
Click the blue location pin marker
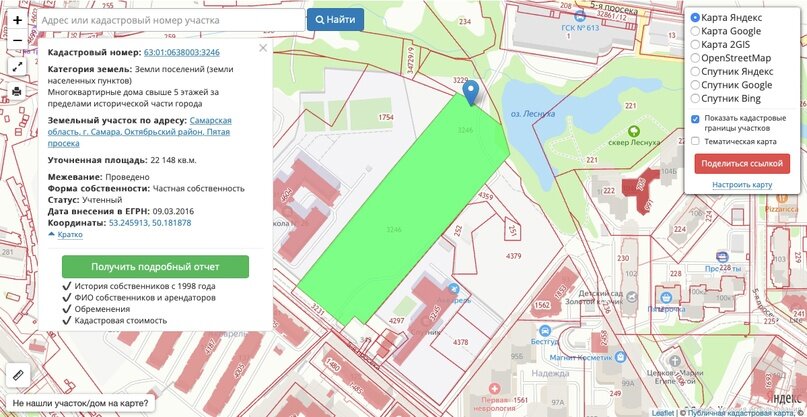(470, 93)
